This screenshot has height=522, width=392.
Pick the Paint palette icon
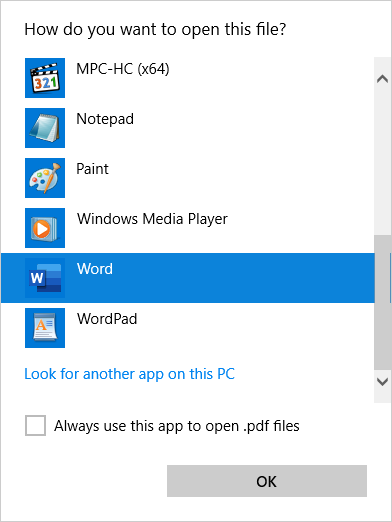click(x=45, y=178)
